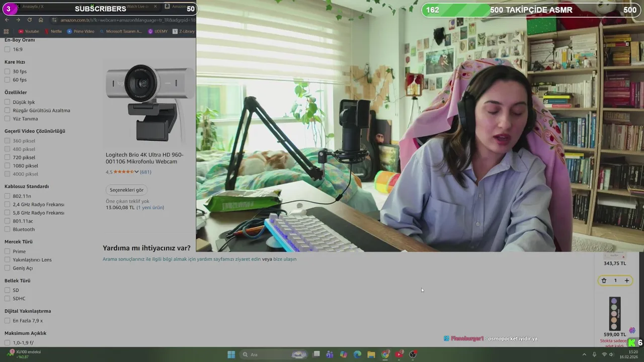Reload the Amazon page
The width and height of the screenshot is (644, 362).
pyautogui.click(x=29, y=20)
